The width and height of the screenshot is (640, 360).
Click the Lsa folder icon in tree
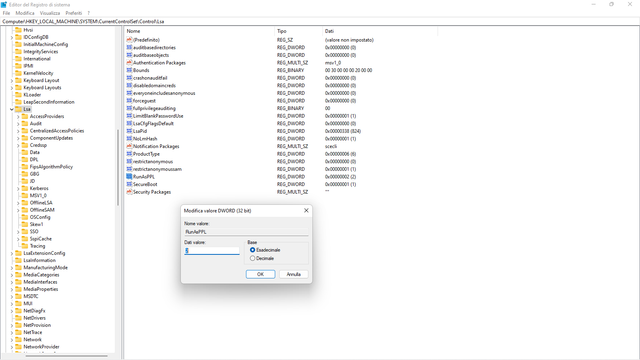tap(18, 109)
